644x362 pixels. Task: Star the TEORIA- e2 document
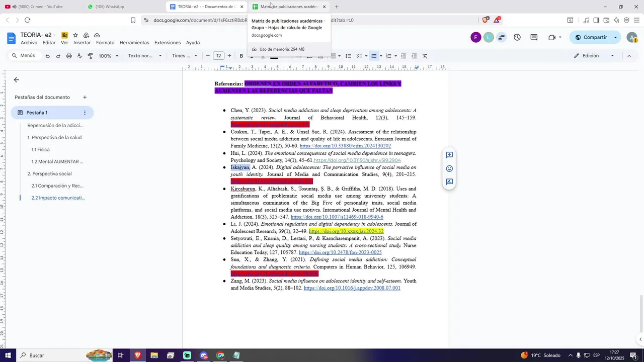[75, 35]
